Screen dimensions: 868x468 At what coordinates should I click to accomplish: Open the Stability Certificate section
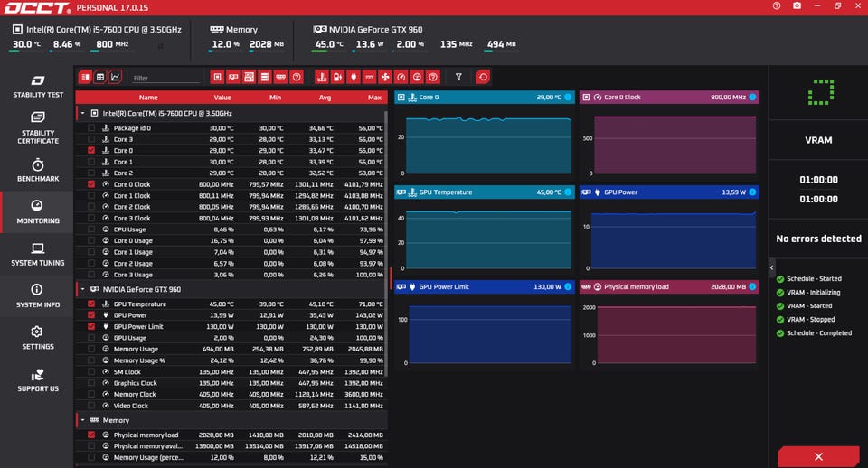(38, 127)
